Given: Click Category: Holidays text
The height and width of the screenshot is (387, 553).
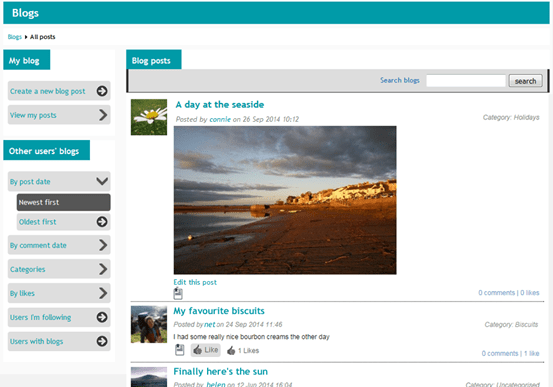Looking at the screenshot, I should pyautogui.click(x=511, y=117).
